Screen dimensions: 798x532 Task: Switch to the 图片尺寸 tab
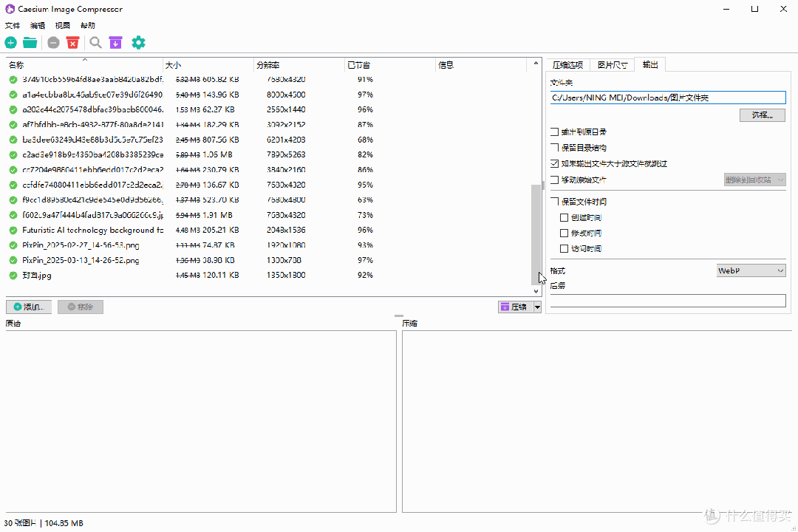[613, 65]
